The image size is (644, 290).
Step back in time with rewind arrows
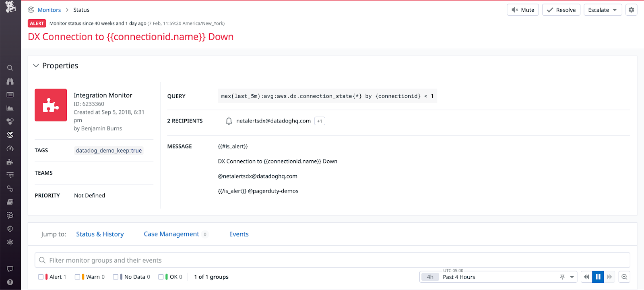coord(586,277)
